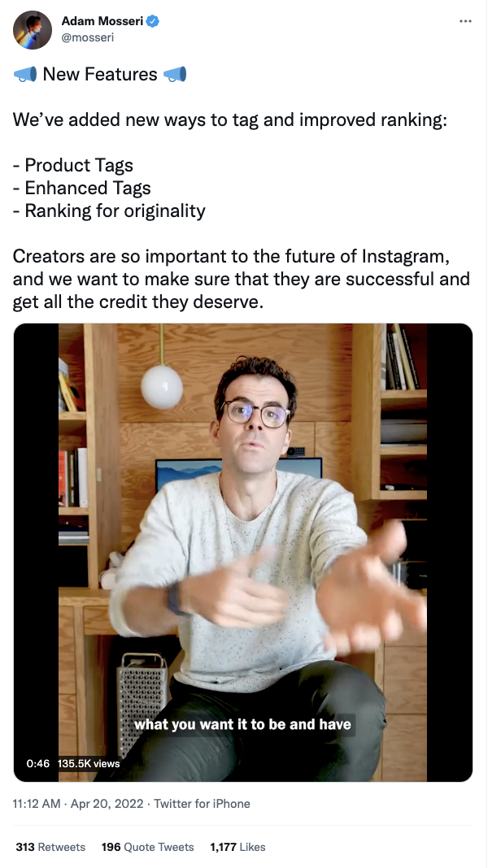Click the Adam Mosseri display name

[102, 21]
